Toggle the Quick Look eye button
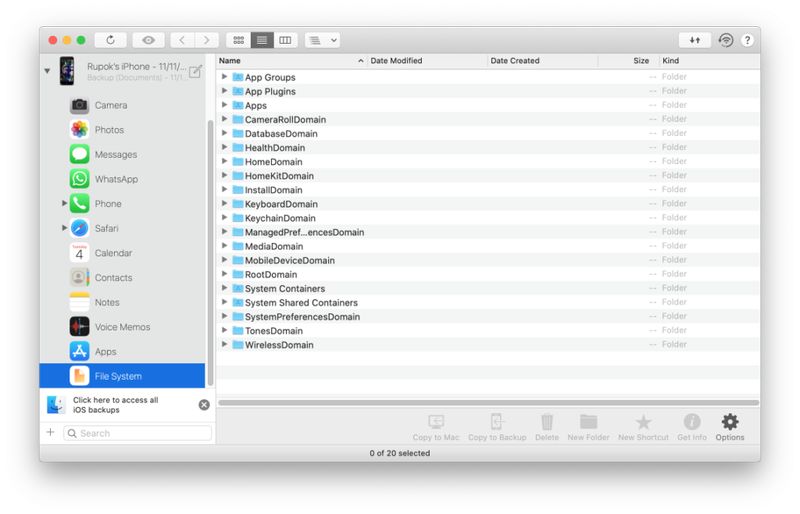This screenshot has width=800, height=514. click(x=148, y=40)
